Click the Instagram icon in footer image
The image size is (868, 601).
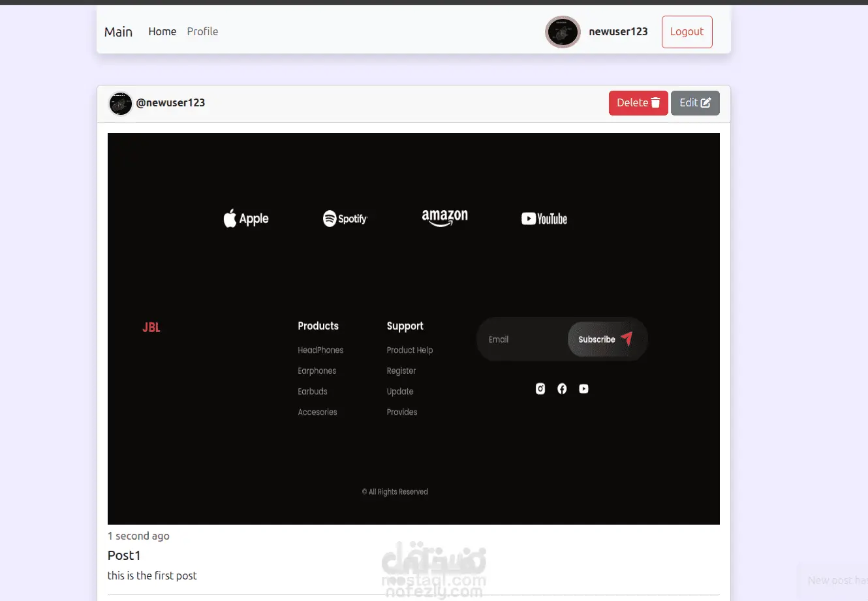point(540,389)
